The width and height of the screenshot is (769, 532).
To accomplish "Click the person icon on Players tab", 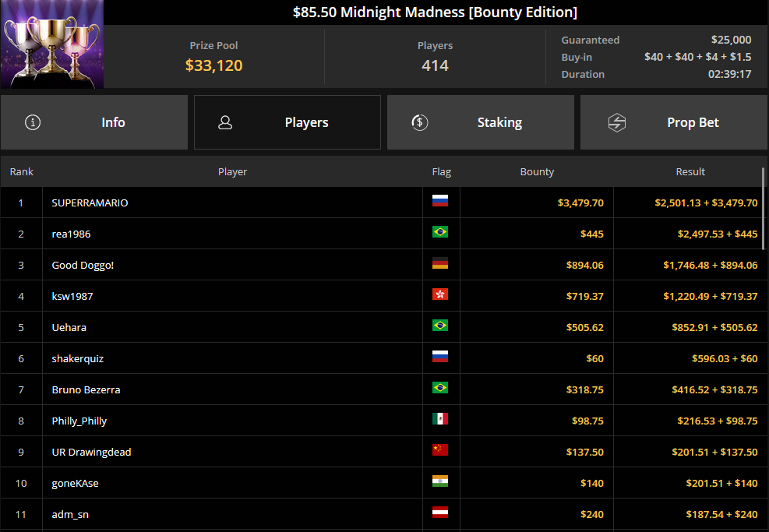I will pyautogui.click(x=225, y=122).
